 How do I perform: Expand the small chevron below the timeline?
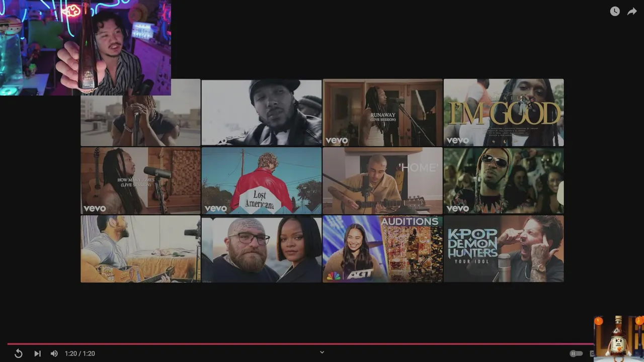pyautogui.click(x=322, y=352)
